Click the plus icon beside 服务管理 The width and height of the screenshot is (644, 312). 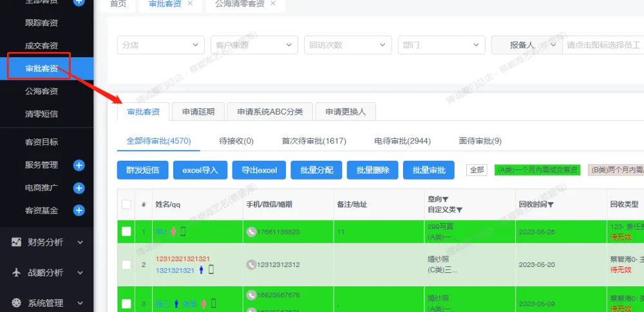click(79, 165)
